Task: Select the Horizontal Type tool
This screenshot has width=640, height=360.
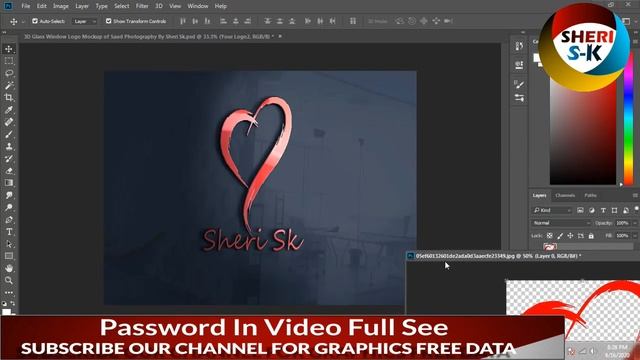Action: [x=9, y=232]
